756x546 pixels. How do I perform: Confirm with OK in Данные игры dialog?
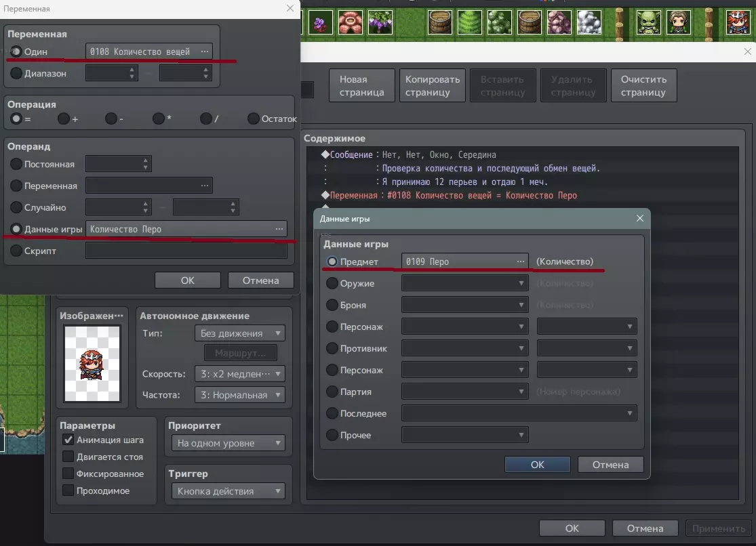click(x=537, y=464)
